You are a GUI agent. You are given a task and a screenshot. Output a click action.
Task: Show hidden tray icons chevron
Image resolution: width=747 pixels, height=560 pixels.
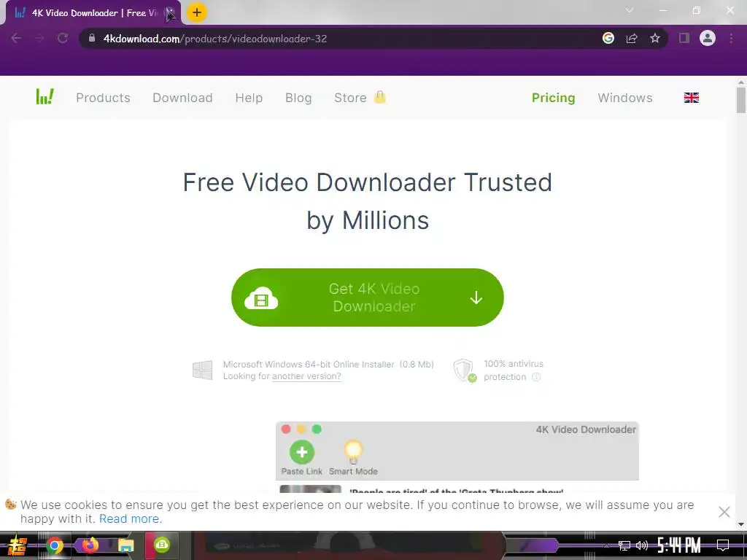606,545
